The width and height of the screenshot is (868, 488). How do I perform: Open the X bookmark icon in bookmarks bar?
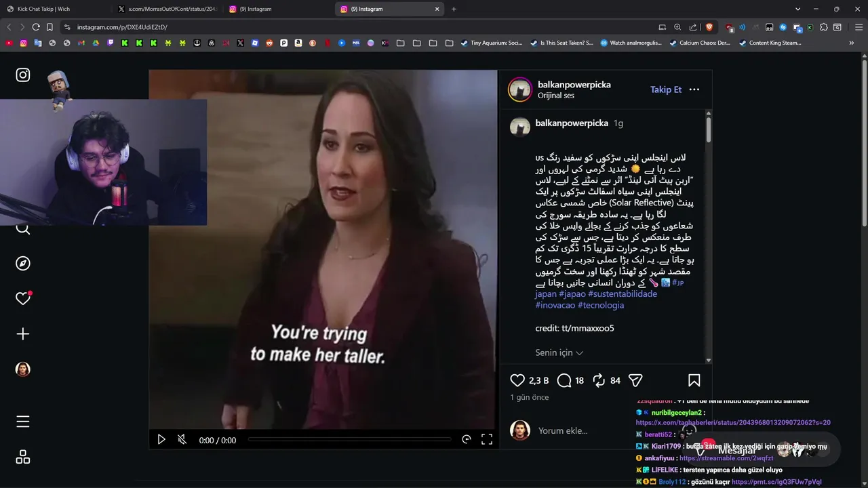(240, 43)
